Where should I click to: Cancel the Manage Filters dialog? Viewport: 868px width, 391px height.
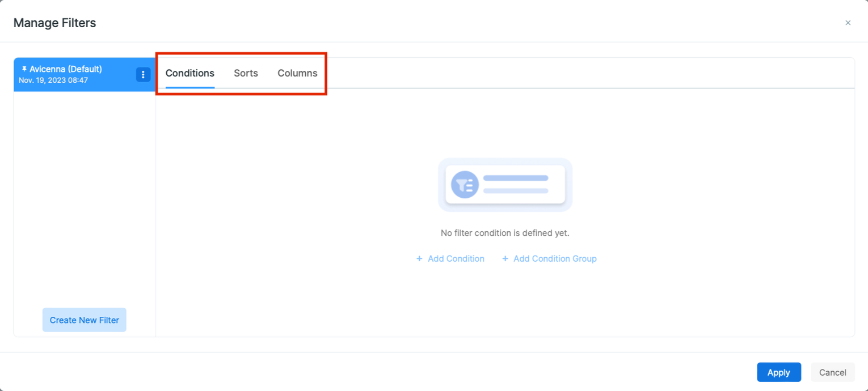pos(832,372)
